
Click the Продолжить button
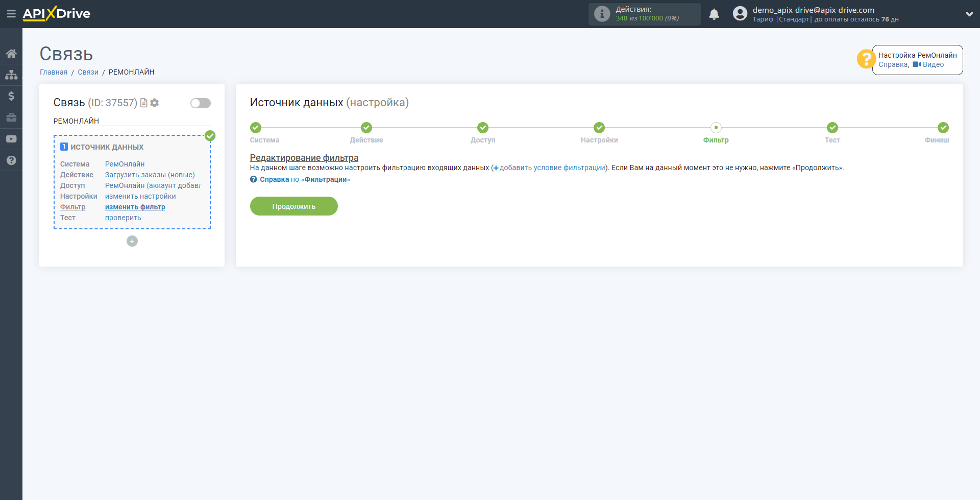(x=294, y=206)
